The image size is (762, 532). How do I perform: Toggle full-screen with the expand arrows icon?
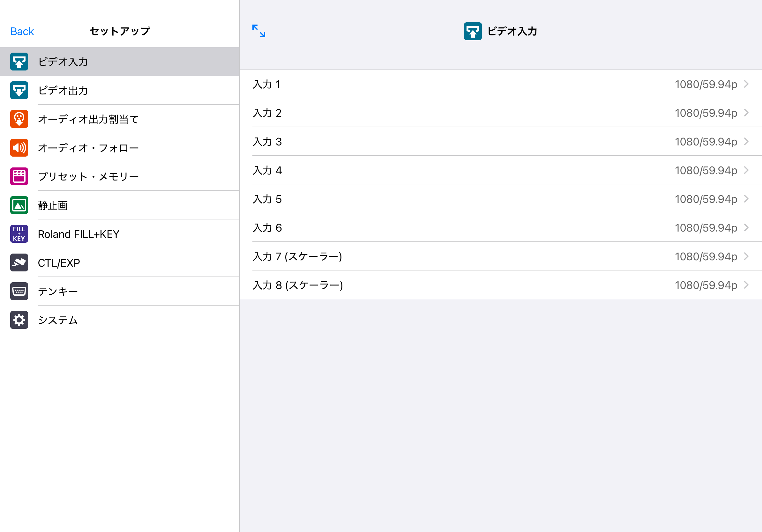[x=258, y=31]
